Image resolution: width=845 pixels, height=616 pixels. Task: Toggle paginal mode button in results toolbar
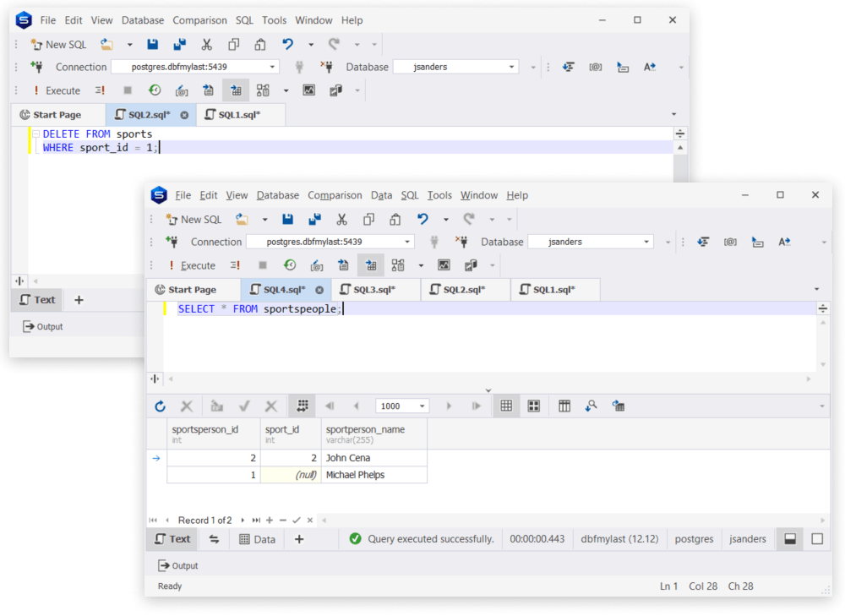(303, 406)
